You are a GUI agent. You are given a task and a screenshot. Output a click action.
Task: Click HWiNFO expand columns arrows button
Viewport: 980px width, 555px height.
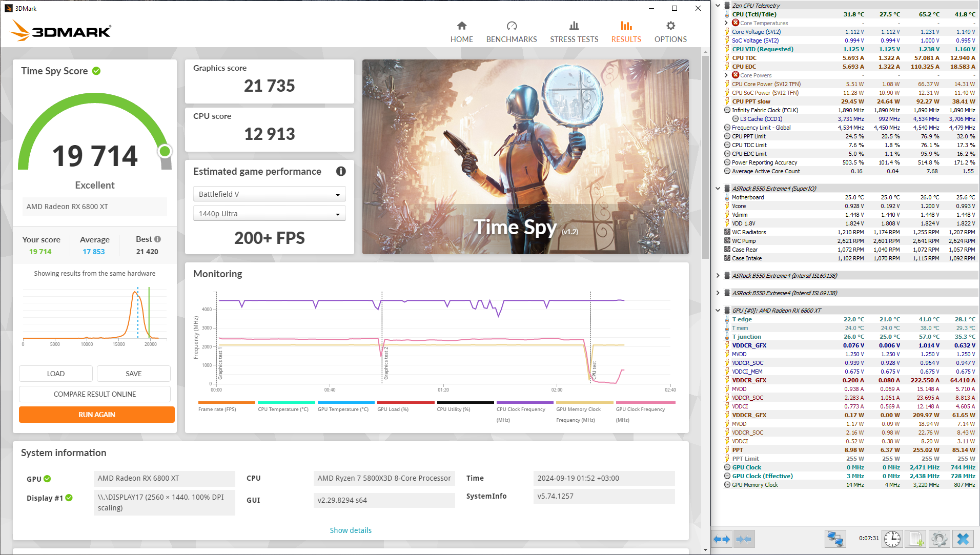tap(722, 539)
